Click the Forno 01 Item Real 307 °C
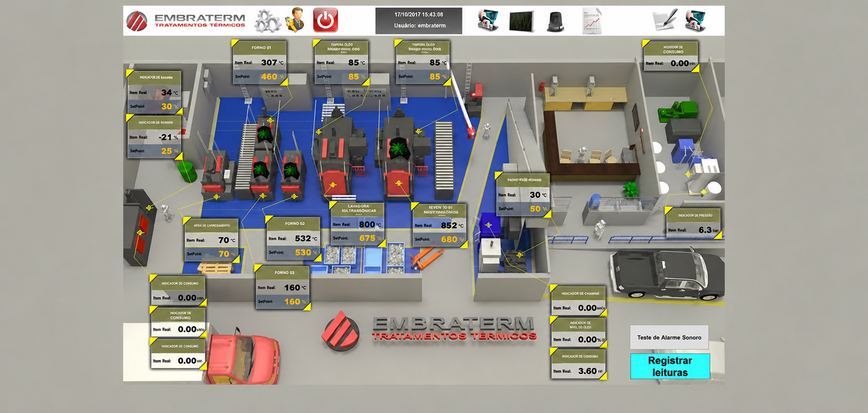The height and width of the screenshot is (413, 868). click(x=272, y=63)
